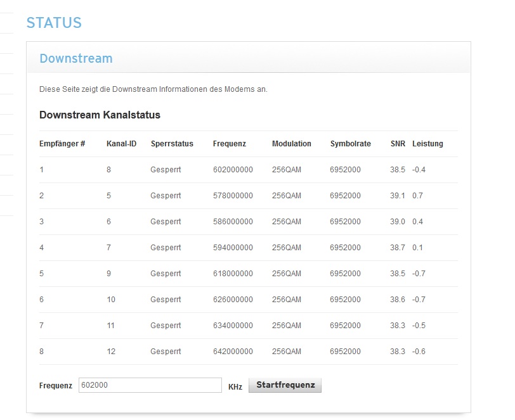
Task: Click the Kanal-ID column header
Action: [x=121, y=144]
